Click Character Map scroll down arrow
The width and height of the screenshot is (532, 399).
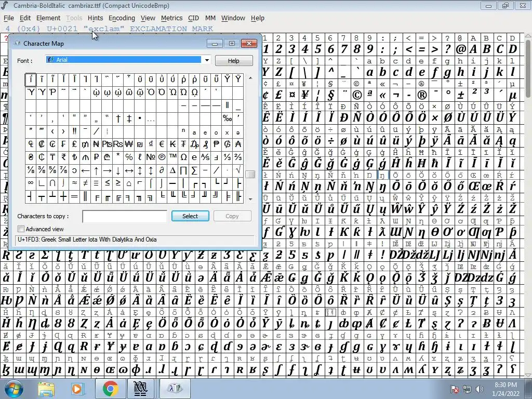(x=250, y=199)
